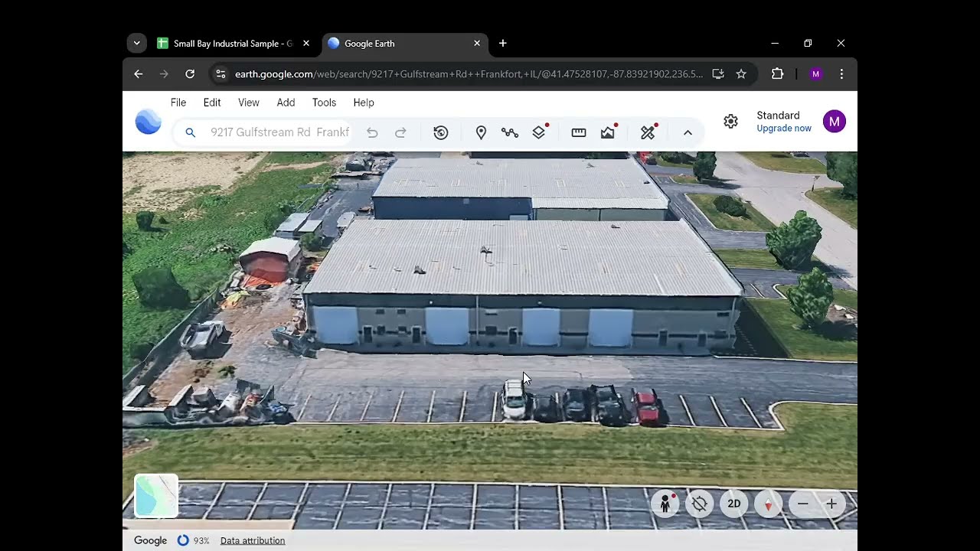Click the Standard plan label

[778, 116]
